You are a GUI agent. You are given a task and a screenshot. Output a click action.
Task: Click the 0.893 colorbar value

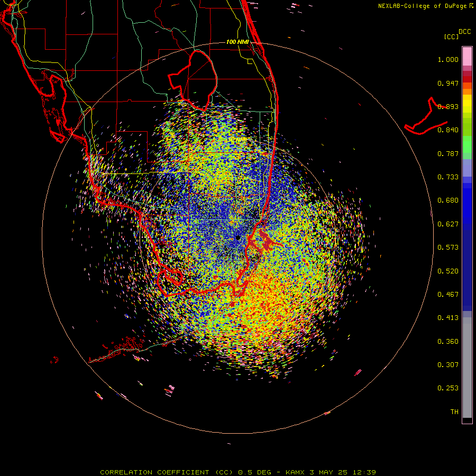tap(448, 106)
